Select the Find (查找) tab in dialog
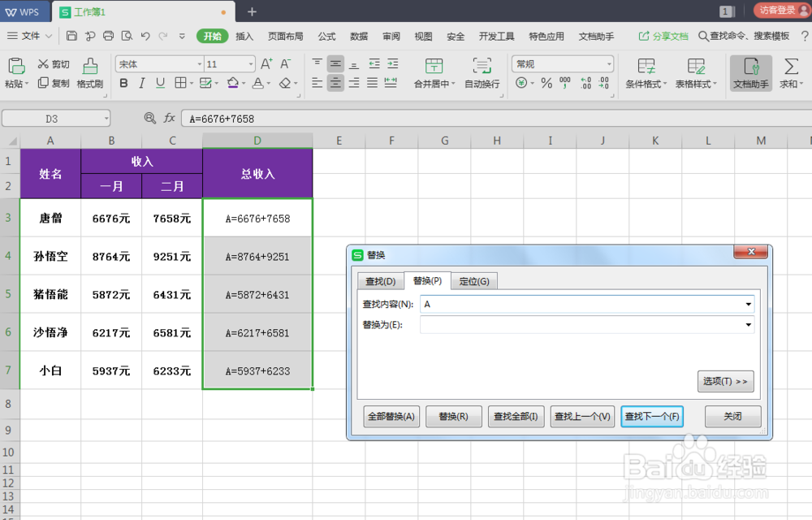The image size is (812, 520). click(380, 281)
